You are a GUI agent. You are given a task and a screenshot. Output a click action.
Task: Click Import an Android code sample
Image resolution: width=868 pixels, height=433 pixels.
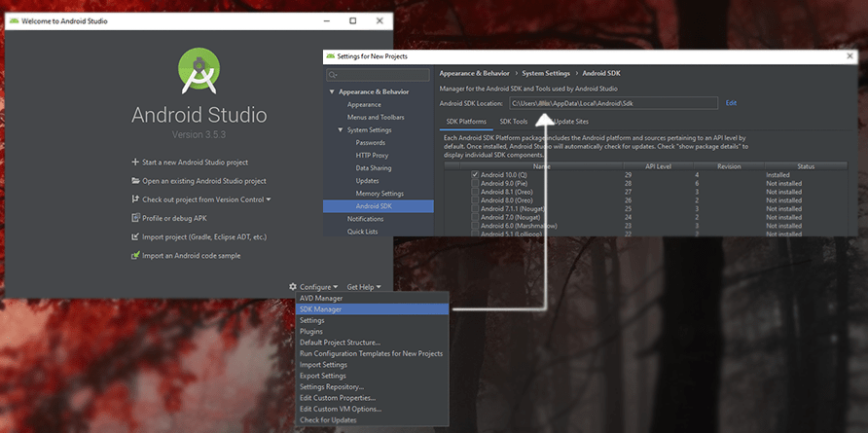coord(191,256)
